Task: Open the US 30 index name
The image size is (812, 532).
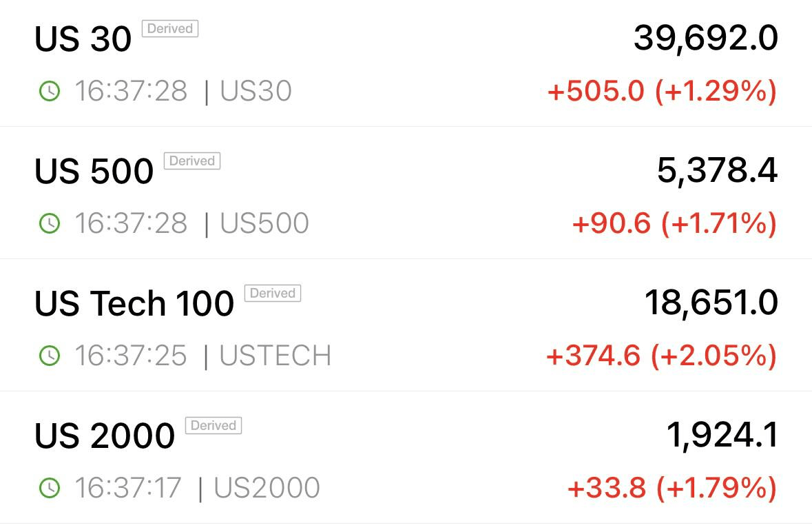Action: [83, 39]
